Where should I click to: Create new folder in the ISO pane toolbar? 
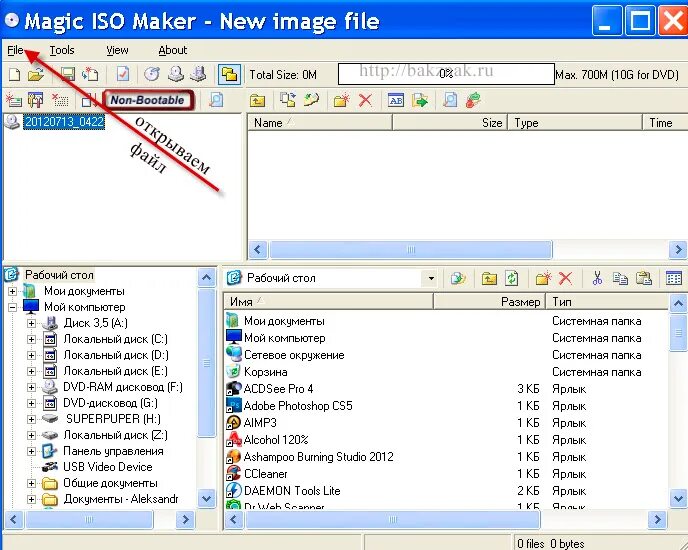tap(342, 100)
